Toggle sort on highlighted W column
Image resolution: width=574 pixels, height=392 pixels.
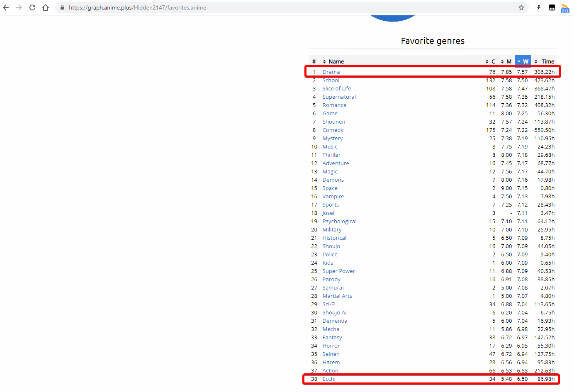click(523, 61)
